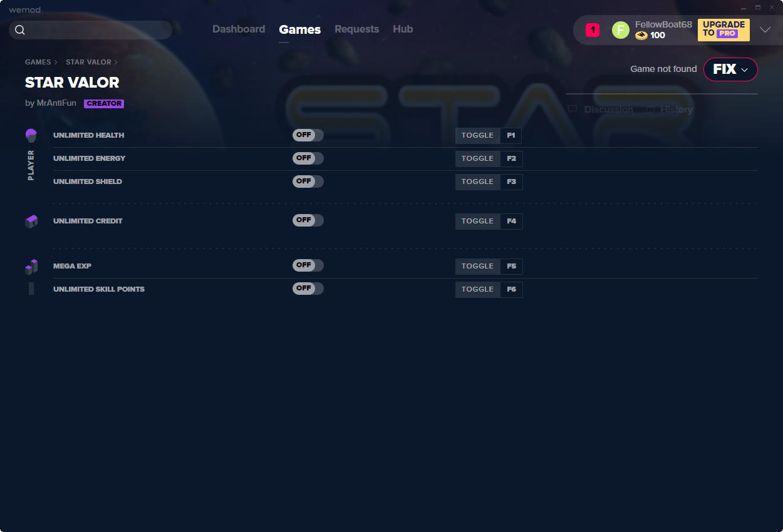Click the Discussion chat bubble icon
This screenshot has width=783, height=532.
[573, 110]
